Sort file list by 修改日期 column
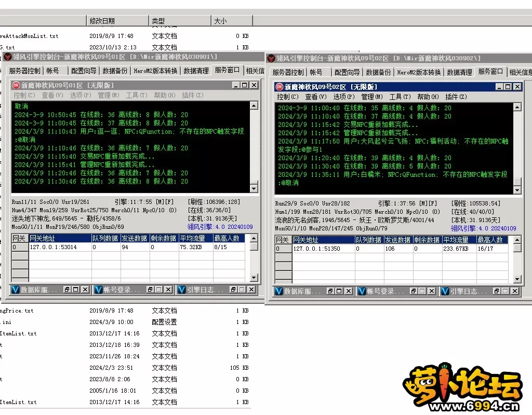The image size is (532, 415). tap(117, 21)
